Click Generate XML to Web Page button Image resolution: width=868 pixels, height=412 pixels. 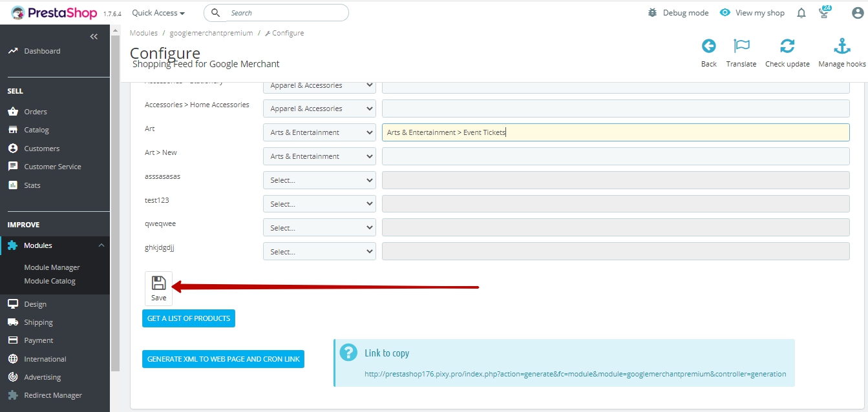point(223,359)
